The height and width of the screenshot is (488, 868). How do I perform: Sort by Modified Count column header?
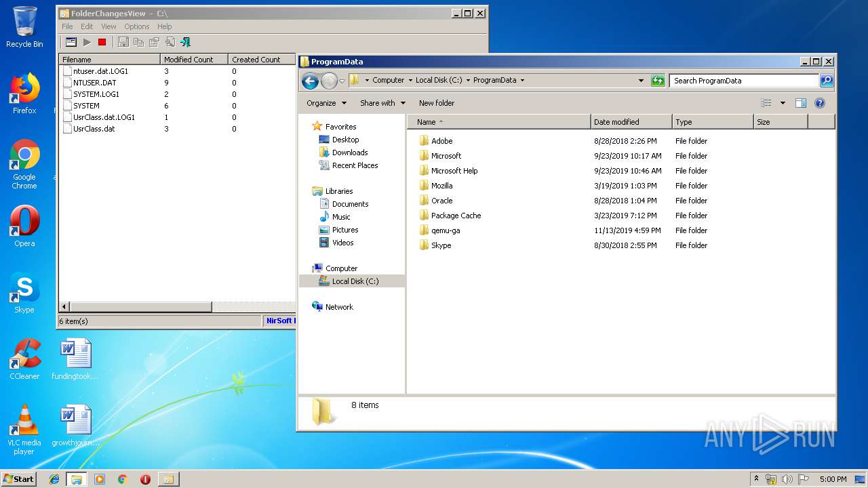[194, 60]
